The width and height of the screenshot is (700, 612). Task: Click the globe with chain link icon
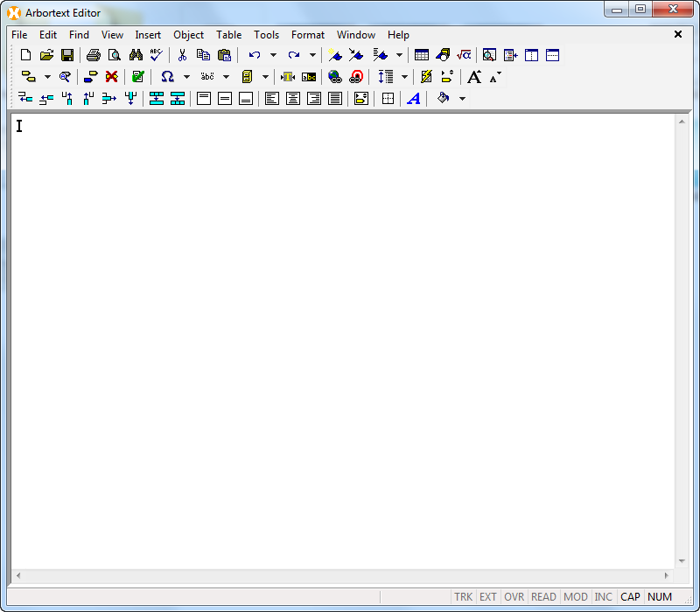tap(335, 77)
